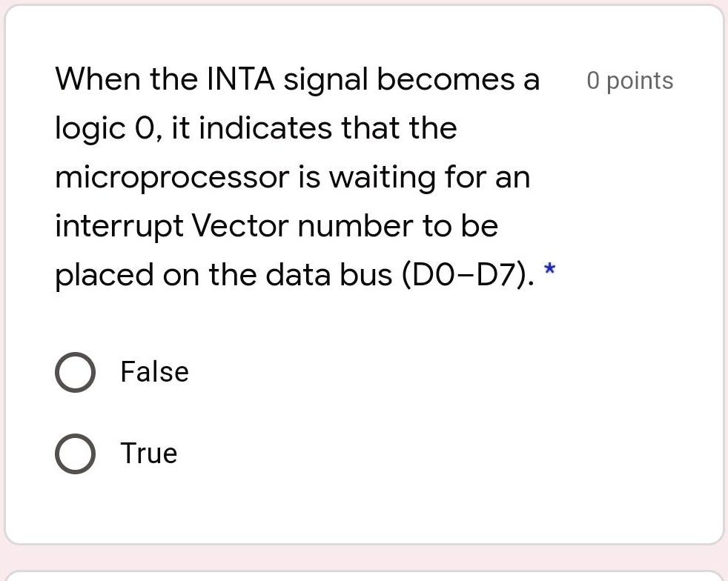The image size is (728, 581).
Task: Click the True answer label
Action: (148, 454)
